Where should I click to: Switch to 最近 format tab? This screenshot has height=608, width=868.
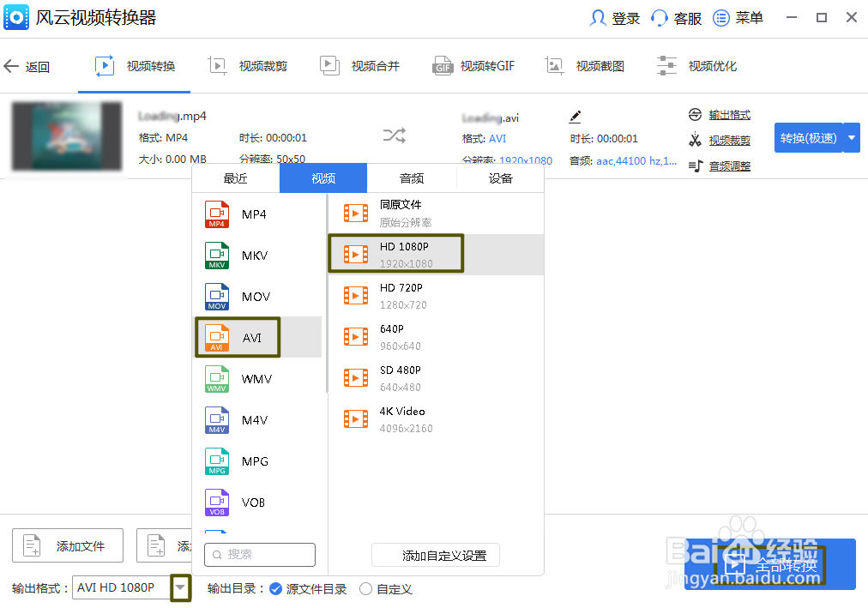(x=235, y=178)
